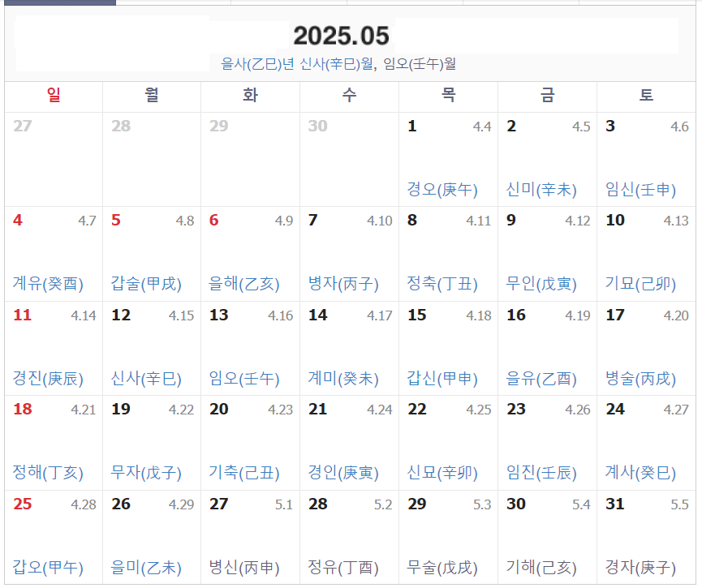The image size is (702, 588).
Task: Open the 임진(壬辰) day link
Action: coord(541,473)
